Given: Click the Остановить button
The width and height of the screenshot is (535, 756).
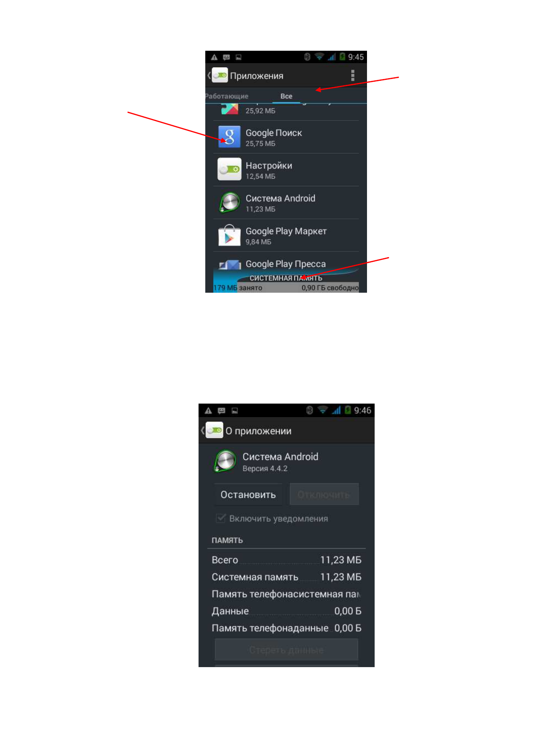Looking at the screenshot, I should pos(248,494).
